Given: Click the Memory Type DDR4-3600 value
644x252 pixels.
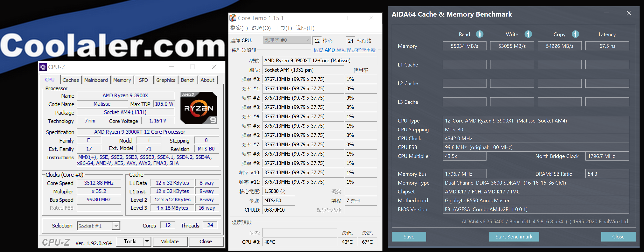Looking at the screenshot, I should pyautogui.click(x=536, y=183).
